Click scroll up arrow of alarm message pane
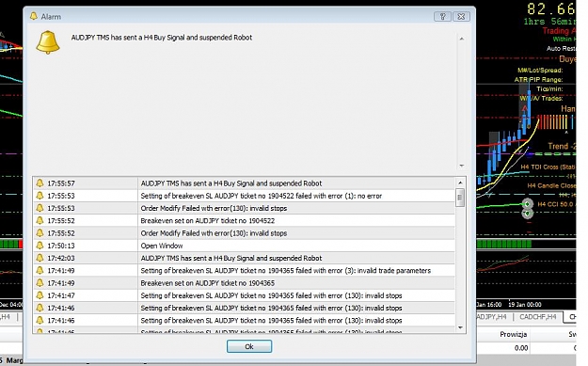This screenshot has width=588, height=366. 462,39
